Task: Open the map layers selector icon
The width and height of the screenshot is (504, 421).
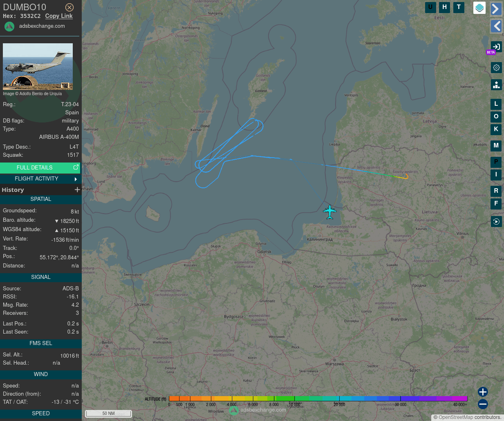Action: pos(479,8)
